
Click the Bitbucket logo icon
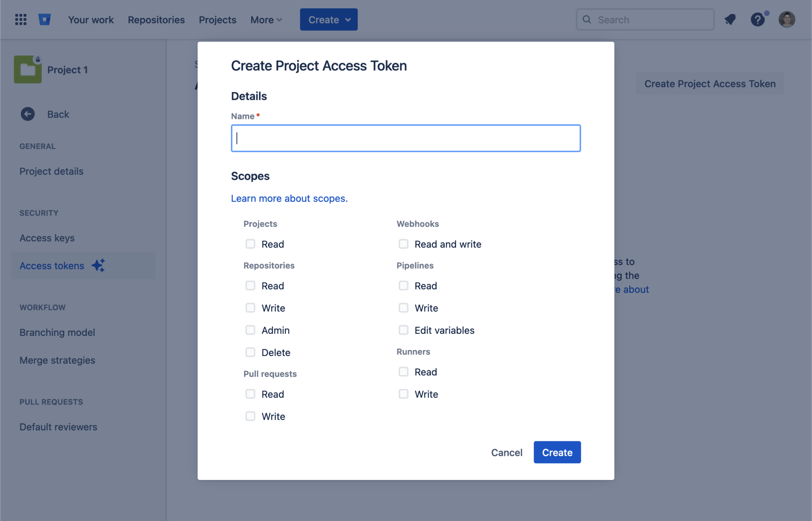(x=44, y=19)
